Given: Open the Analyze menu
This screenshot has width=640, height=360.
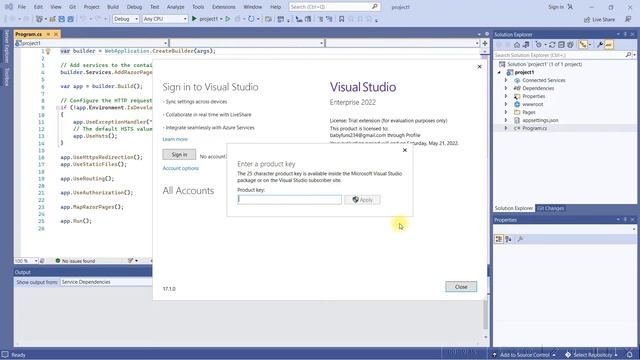Looking at the screenshot, I should coord(176,7).
